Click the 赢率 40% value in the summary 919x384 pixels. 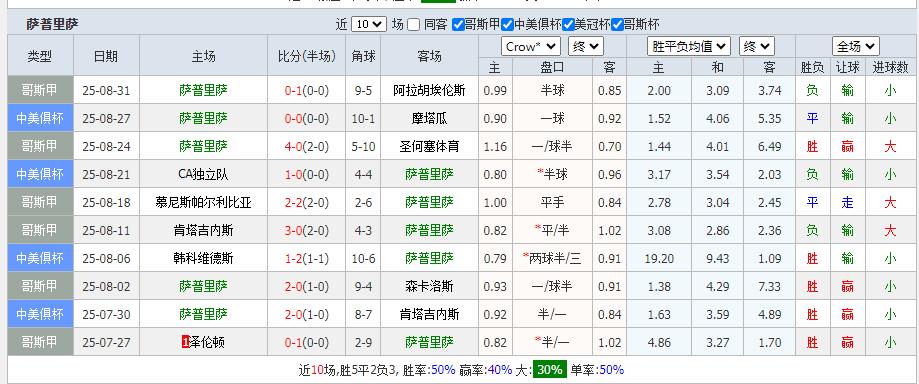click(x=500, y=370)
